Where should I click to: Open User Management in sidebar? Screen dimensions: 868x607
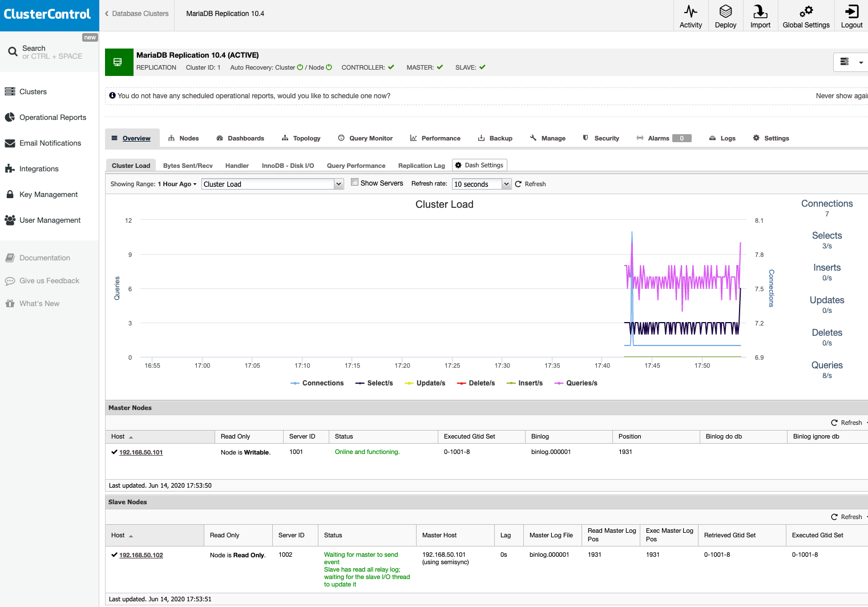point(50,220)
